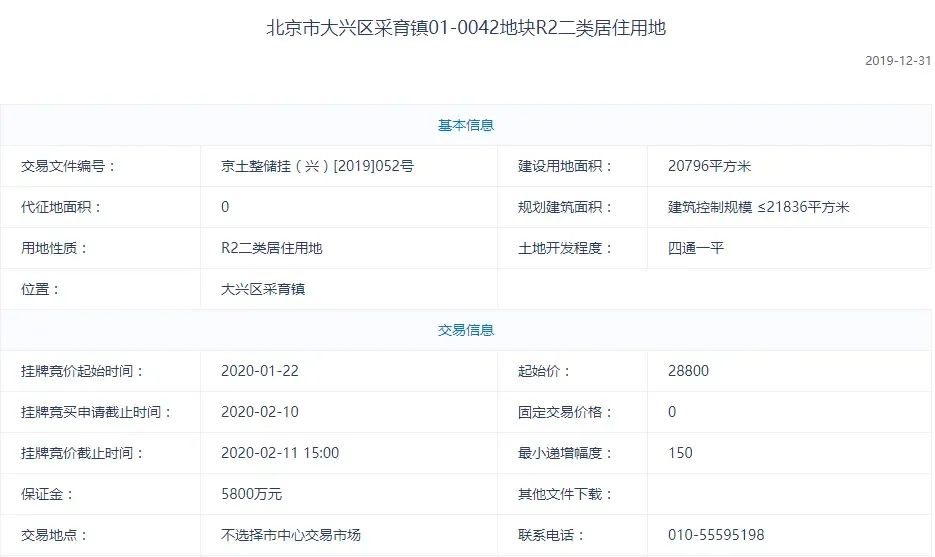Click the 土地开发程度 value 四通一平
935x557 pixels.
coord(696,248)
